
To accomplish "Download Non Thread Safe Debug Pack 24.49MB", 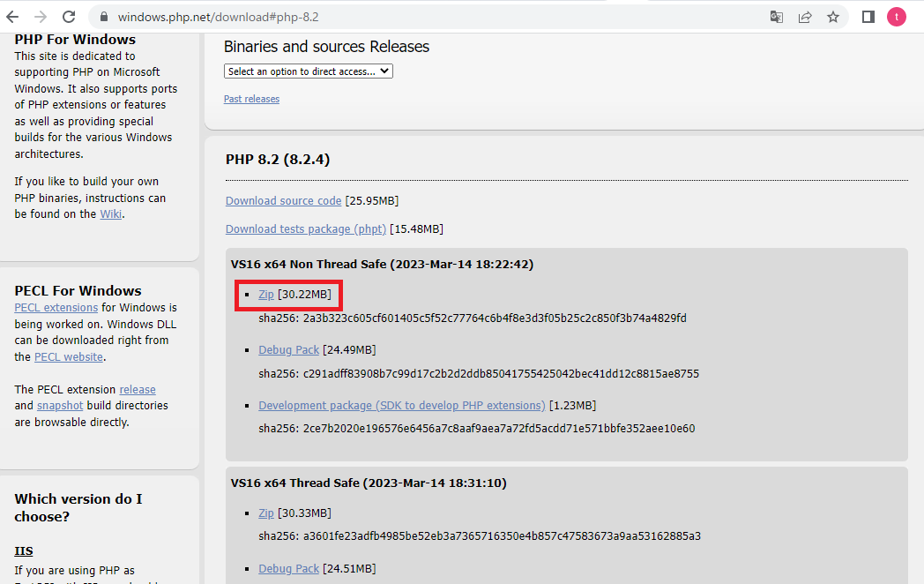I will point(289,350).
